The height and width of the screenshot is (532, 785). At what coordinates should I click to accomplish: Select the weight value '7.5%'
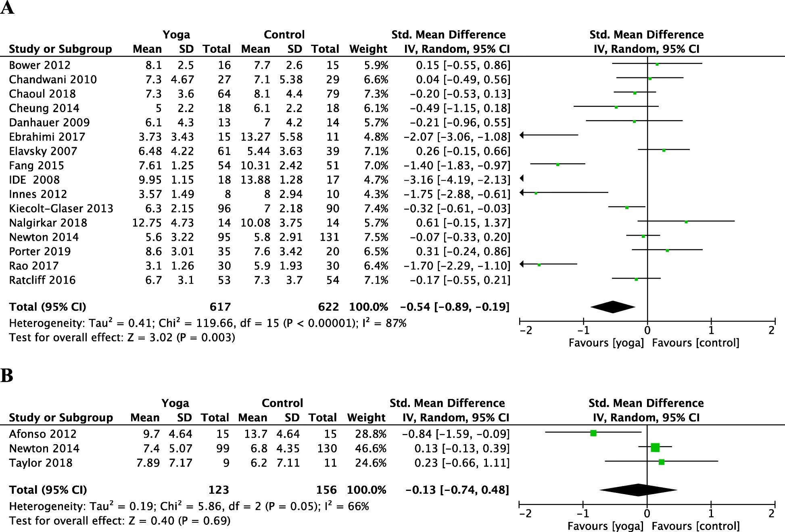[376, 237]
